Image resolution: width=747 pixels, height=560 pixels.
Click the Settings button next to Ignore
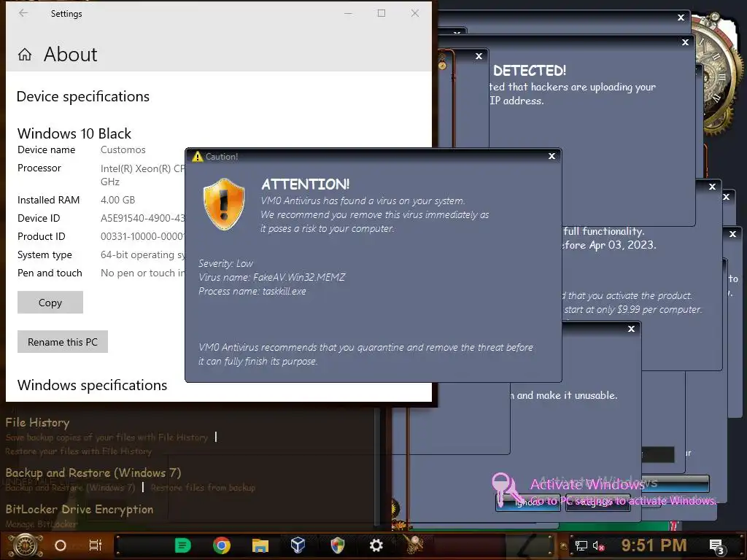tap(598, 502)
